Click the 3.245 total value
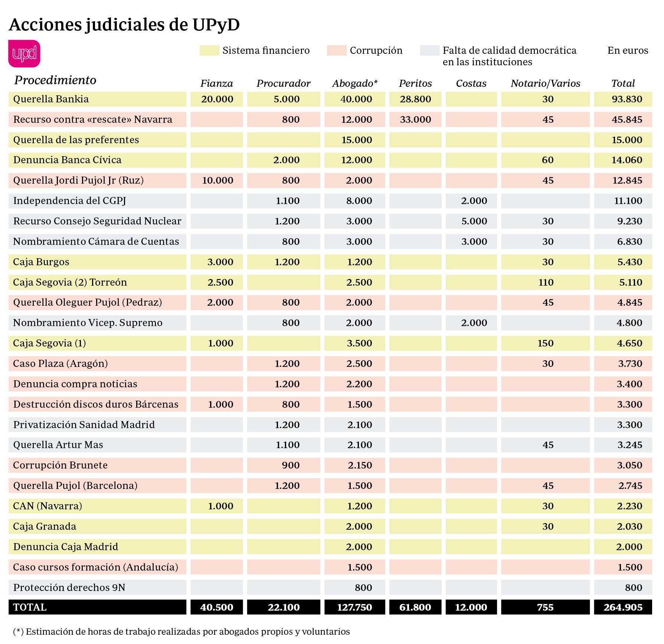The image size is (664, 644). click(x=629, y=445)
